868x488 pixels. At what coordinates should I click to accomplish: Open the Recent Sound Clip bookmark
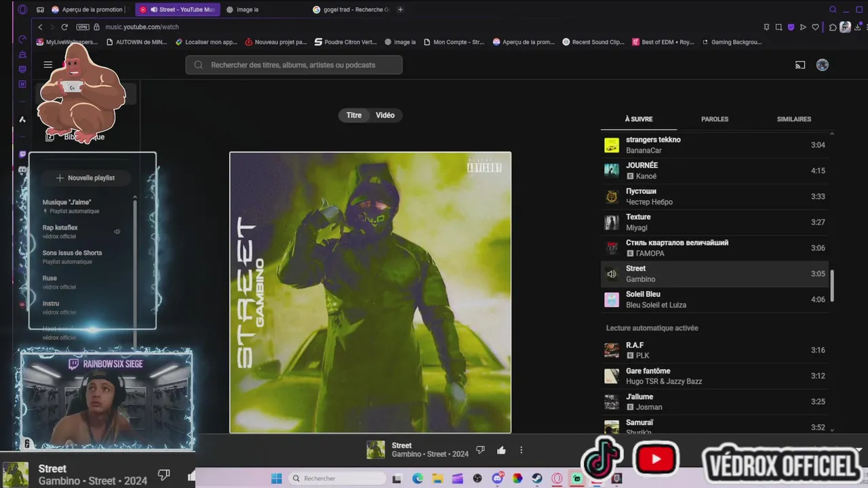click(x=593, y=42)
